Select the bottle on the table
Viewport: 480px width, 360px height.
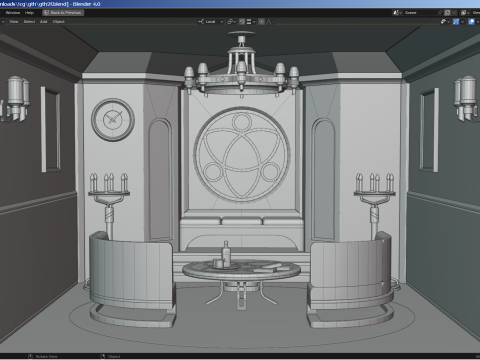[226, 254]
